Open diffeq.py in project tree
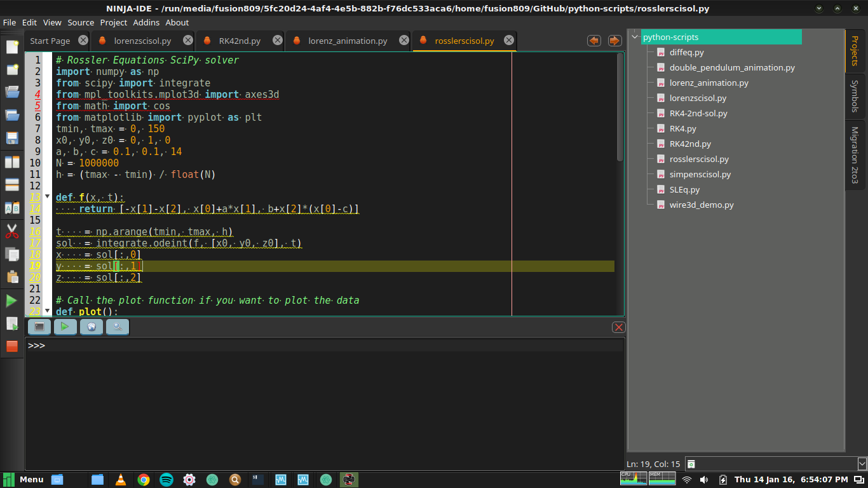The image size is (868, 488). (x=686, y=53)
